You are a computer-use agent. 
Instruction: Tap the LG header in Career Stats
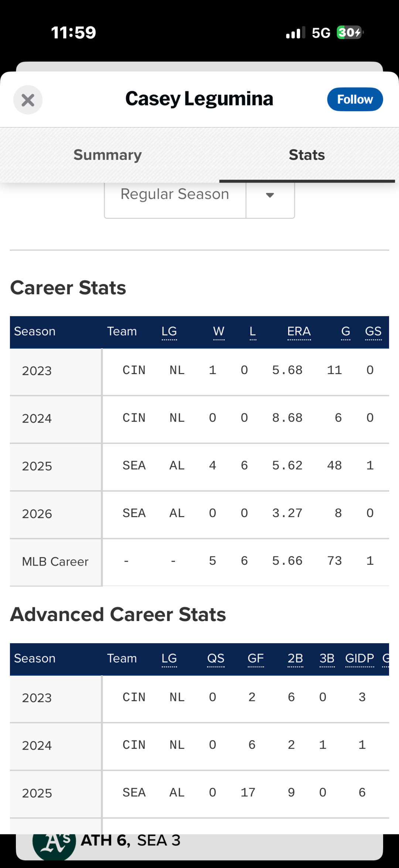[169, 331]
